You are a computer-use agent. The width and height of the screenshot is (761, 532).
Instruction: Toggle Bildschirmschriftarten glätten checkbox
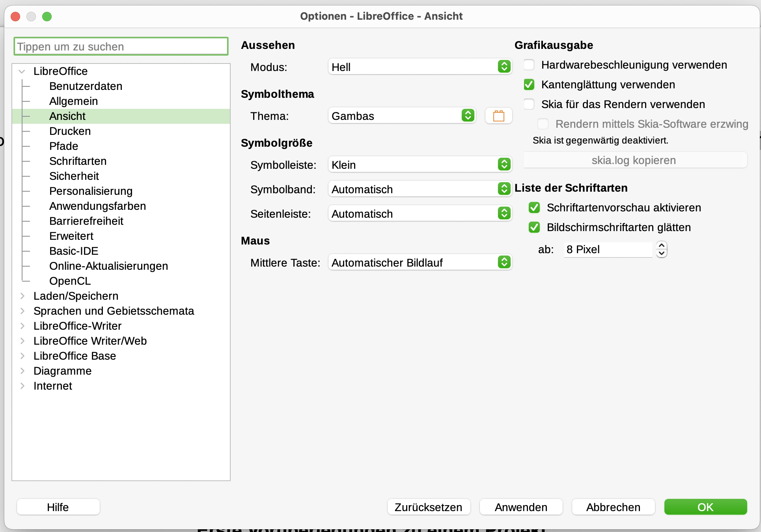(x=534, y=227)
